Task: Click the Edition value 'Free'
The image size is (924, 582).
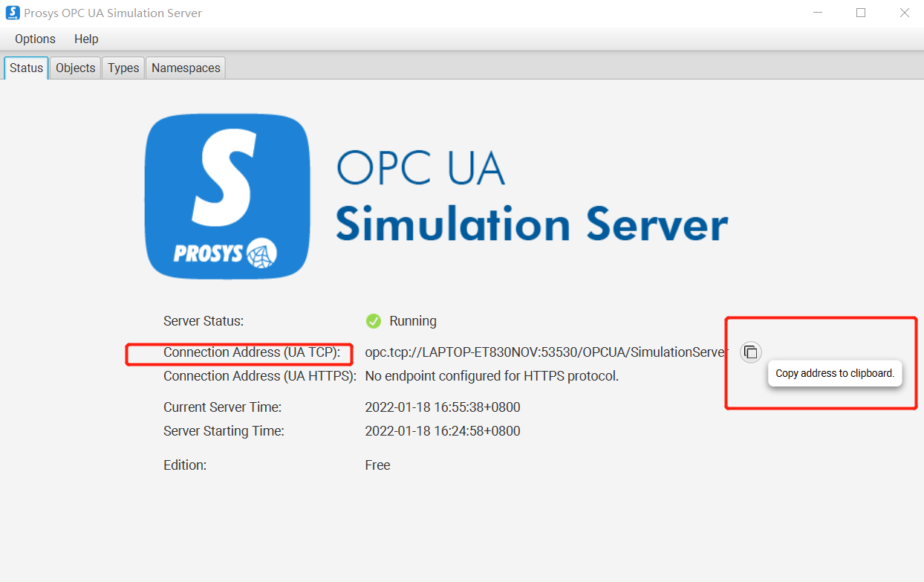Action: click(377, 465)
